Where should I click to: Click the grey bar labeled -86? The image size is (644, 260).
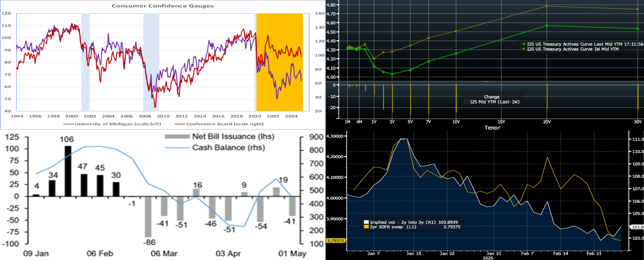[148, 216]
